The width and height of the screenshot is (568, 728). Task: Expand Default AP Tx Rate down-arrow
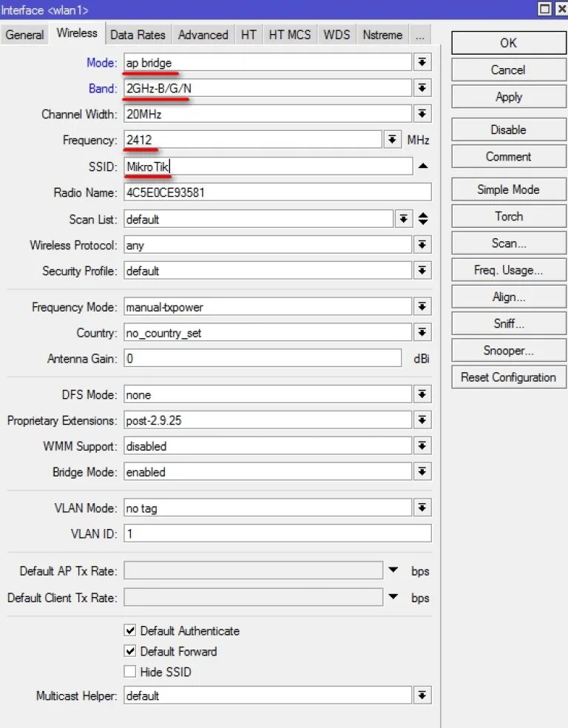coord(393,570)
